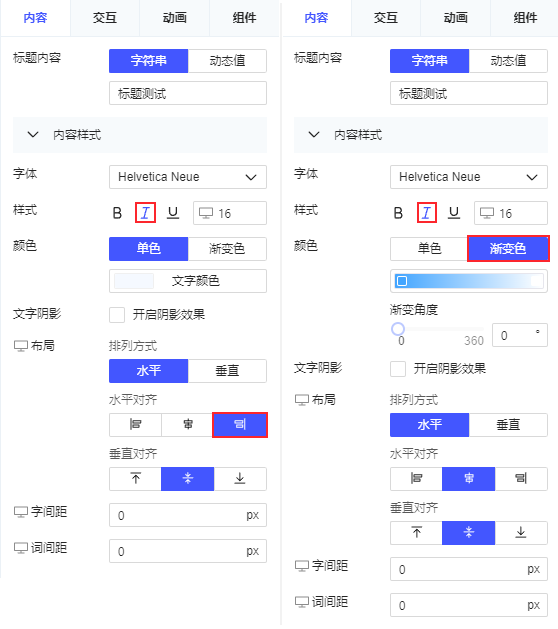Open Helvetica Neue font dropdown in right panel
Image resolution: width=558 pixels, height=629 pixels.
(x=469, y=177)
